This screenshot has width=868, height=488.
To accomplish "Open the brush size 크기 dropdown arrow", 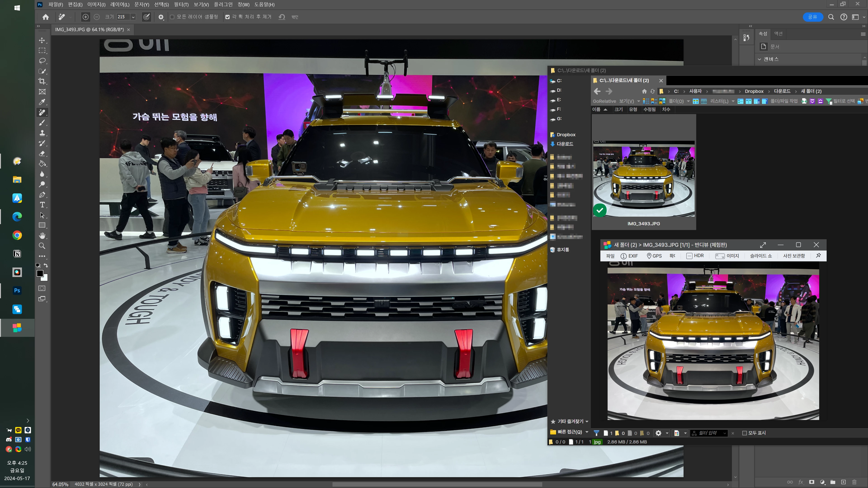I will [x=133, y=17].
